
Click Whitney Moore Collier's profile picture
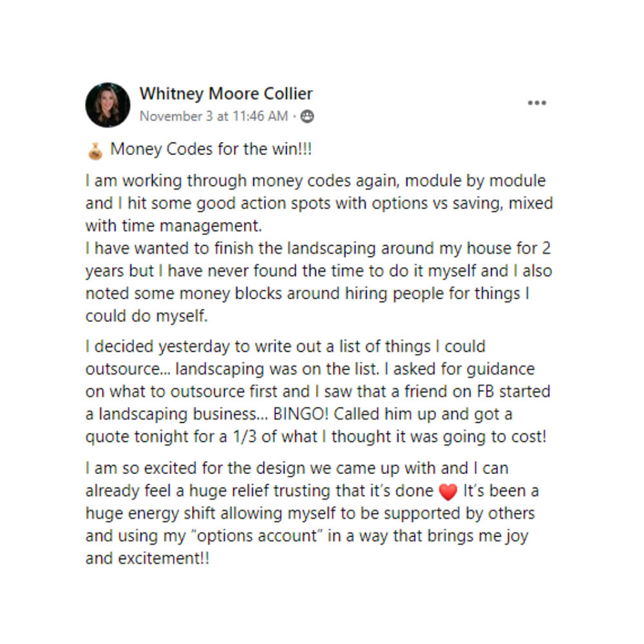click(108, 104)
